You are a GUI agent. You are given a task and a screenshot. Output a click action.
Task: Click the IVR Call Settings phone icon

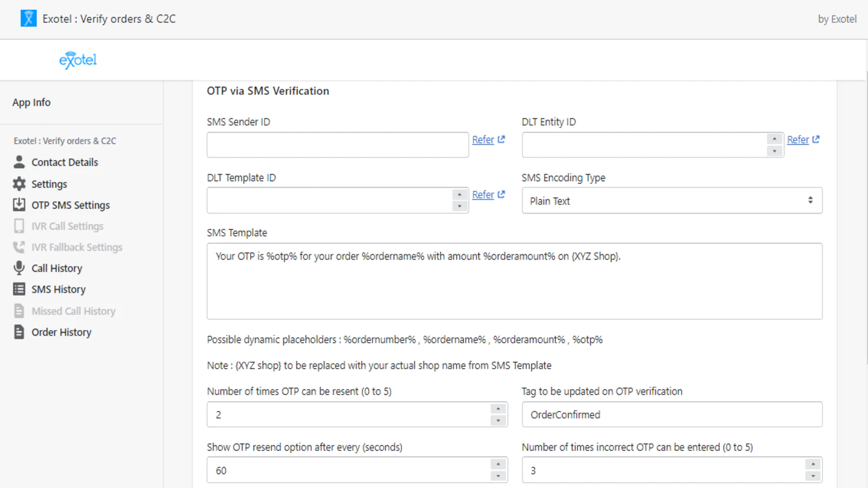tap(19, 226)
